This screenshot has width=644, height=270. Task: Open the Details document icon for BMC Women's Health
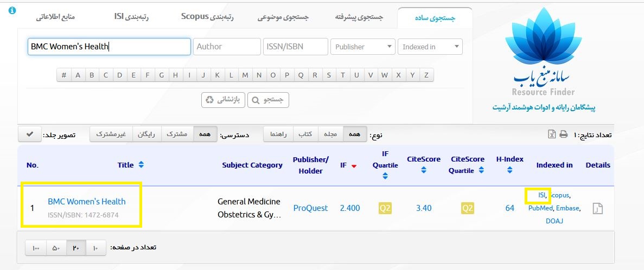pos(597,208)
